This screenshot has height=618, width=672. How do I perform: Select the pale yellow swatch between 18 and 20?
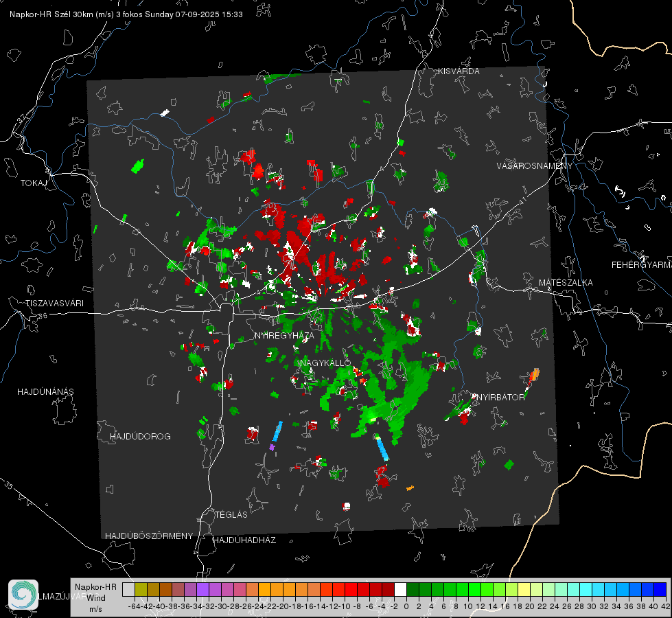pos(524,589)
